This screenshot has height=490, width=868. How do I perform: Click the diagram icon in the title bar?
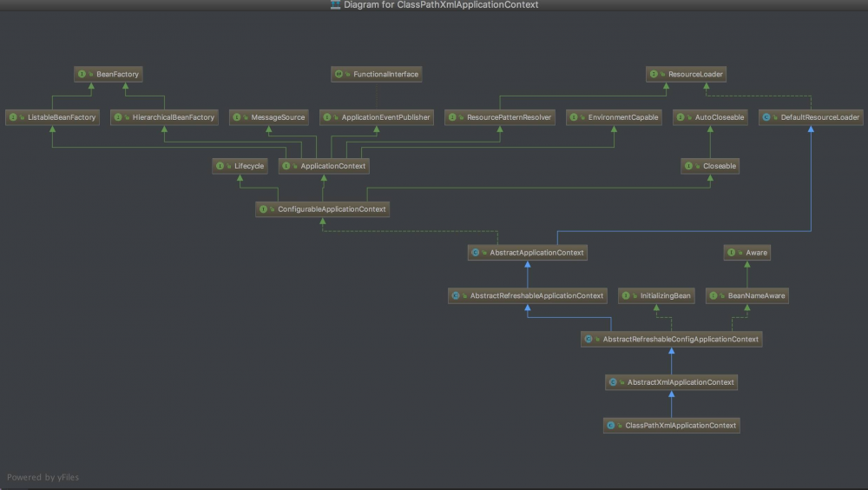click(335, 4)
